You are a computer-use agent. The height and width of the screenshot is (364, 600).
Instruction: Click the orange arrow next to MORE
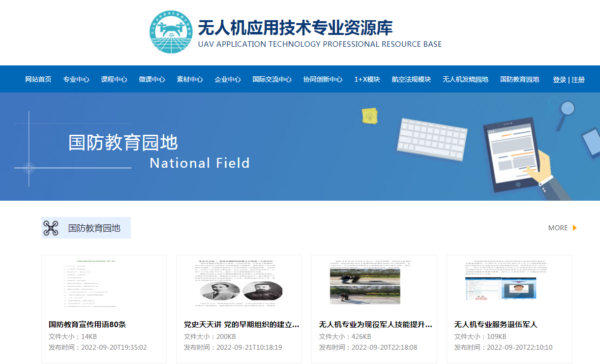574,228
